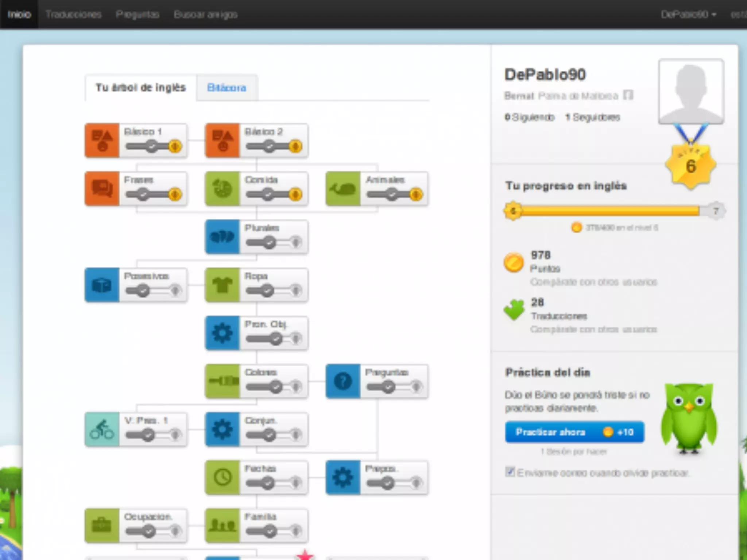Click the profile avatar picture
The image size is (747, 560).
pos(691,92)
